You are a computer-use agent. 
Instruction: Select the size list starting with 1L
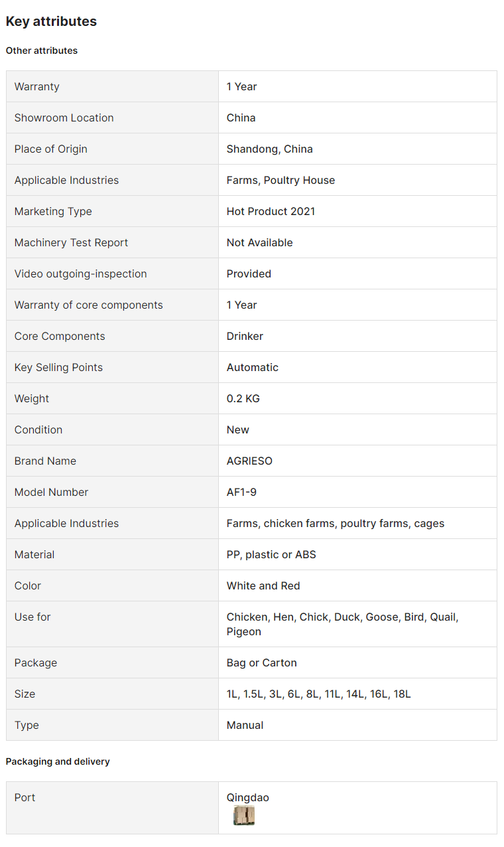point(318,694)
